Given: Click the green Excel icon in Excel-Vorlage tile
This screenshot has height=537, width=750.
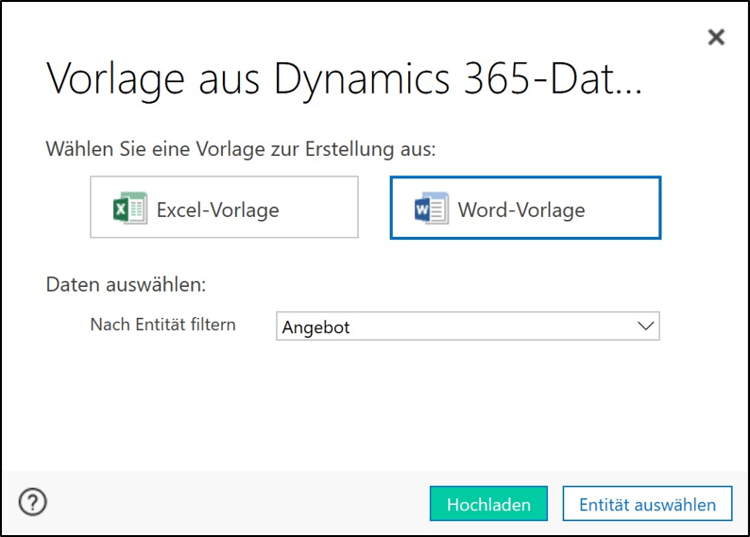Looking at the screenshot, I should click(130, 209).
